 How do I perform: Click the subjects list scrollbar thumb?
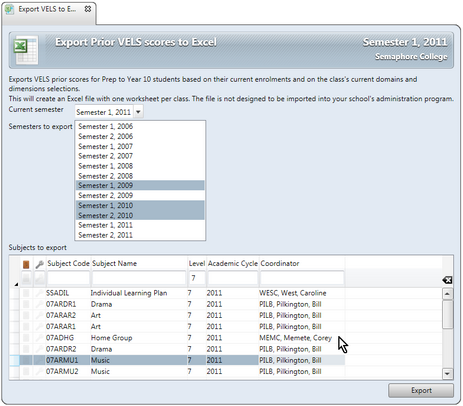click(x=447, y=314)
